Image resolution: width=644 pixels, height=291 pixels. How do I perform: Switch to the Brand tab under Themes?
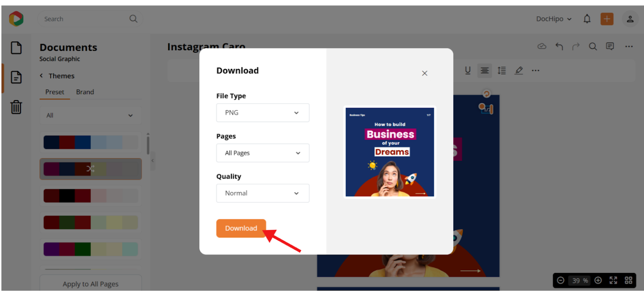tap(85, 92)
